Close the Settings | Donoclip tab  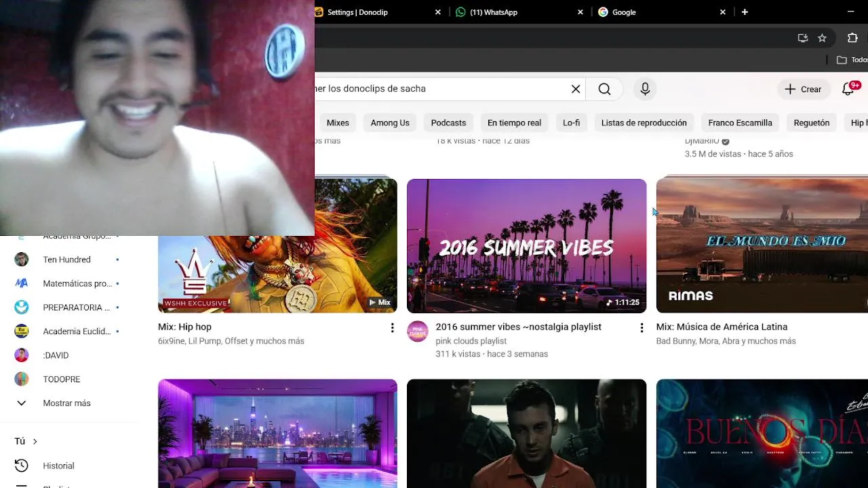pos(437,12)
